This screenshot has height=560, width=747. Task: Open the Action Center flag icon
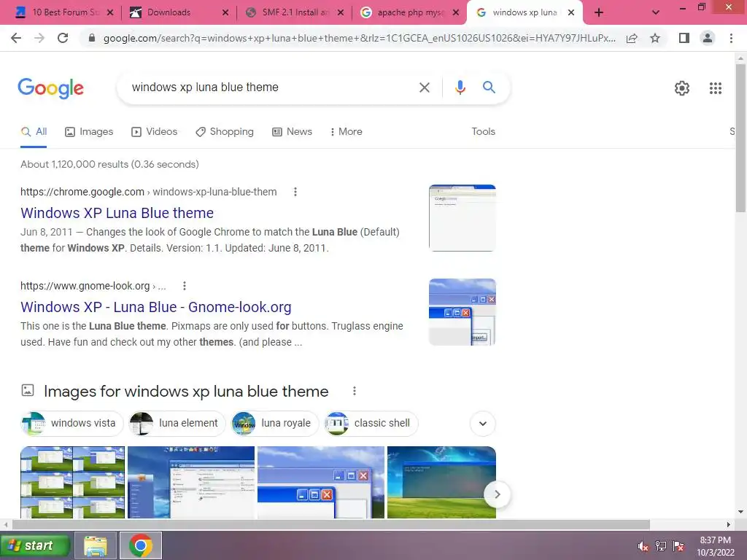click(x=678, y=546)
